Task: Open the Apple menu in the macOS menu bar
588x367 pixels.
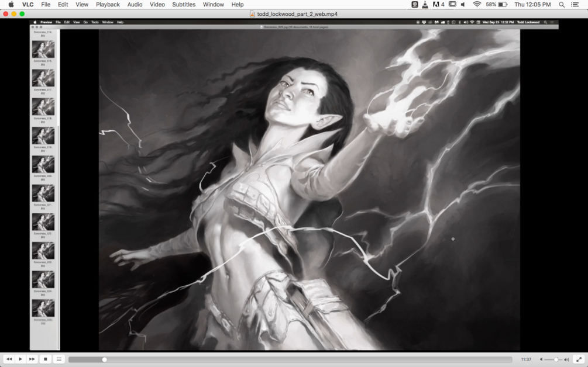Action: (11, 5)
